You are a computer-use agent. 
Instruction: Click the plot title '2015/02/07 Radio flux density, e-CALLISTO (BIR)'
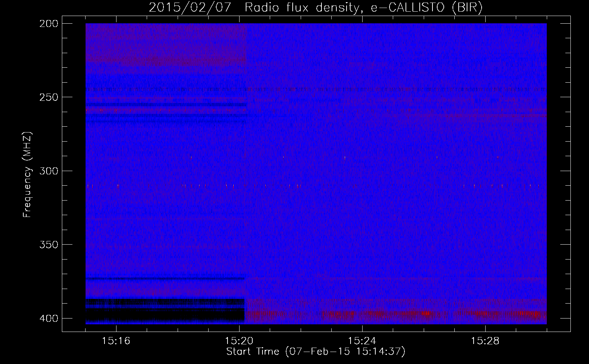point(316,8)
